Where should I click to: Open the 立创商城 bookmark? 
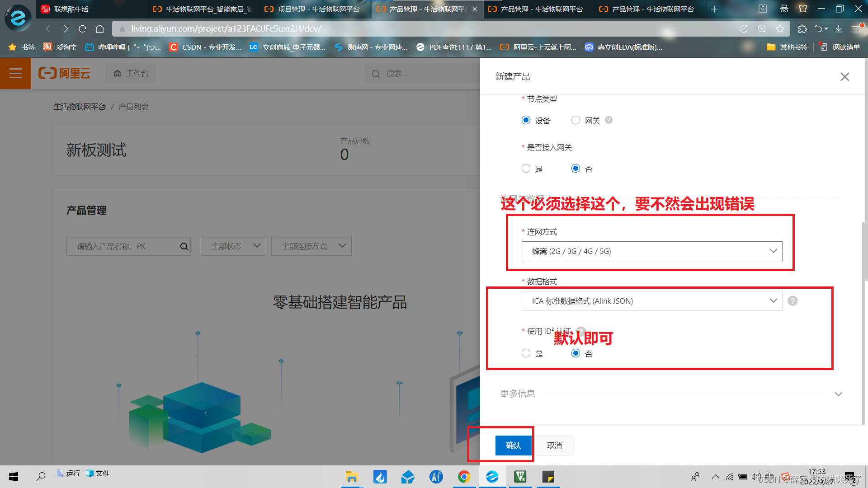288,47
